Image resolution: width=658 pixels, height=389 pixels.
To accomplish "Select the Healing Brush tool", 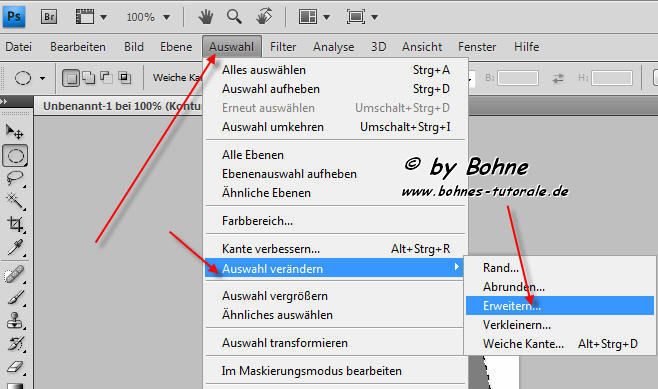I will (x=15, y=275).
